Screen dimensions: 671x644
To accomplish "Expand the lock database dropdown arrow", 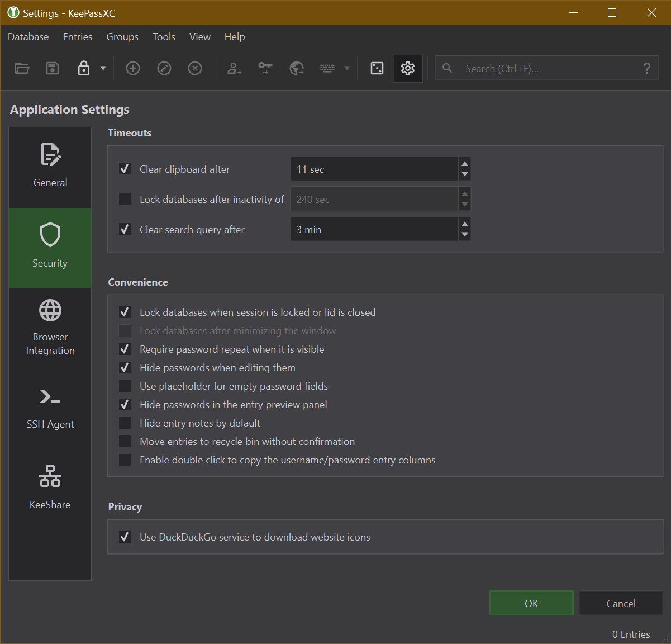I will (103, 68).
